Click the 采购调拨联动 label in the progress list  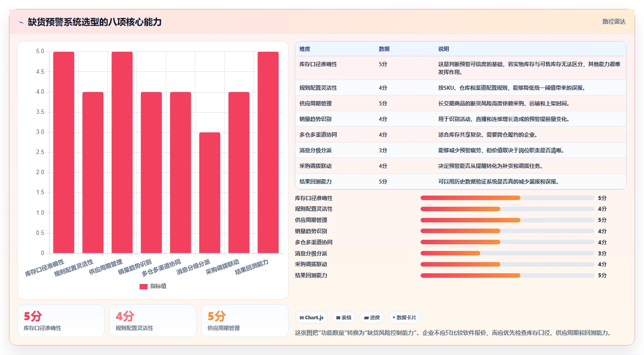click(x=311, y=264)
